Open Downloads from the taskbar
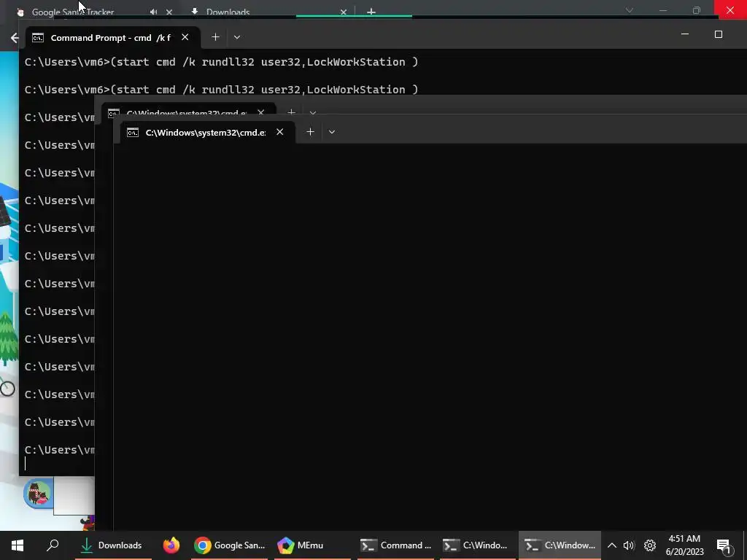The width and height of the screenshot is (747, 560). [x=112, y=545]
